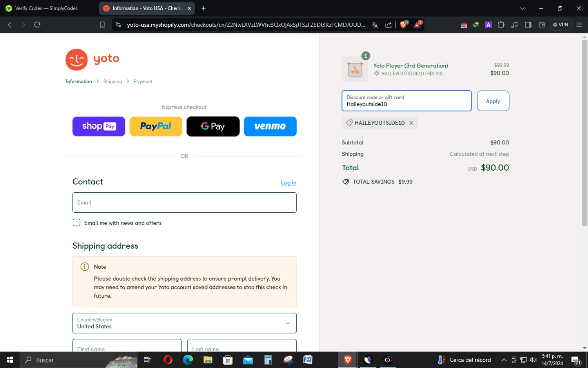The height and width of the screenshot is (368, 588).
Task: Close the Yoto USA checkout tab
Action: (x=189, y=8)
